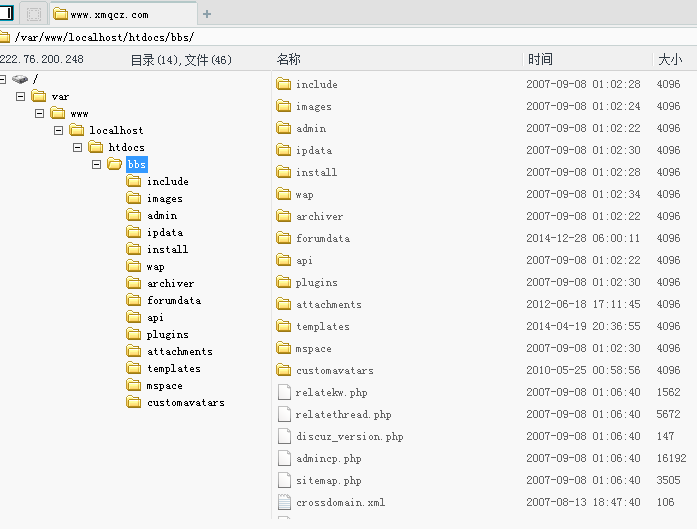
Task: Click the admincp.php file icon
Action: 284,458
